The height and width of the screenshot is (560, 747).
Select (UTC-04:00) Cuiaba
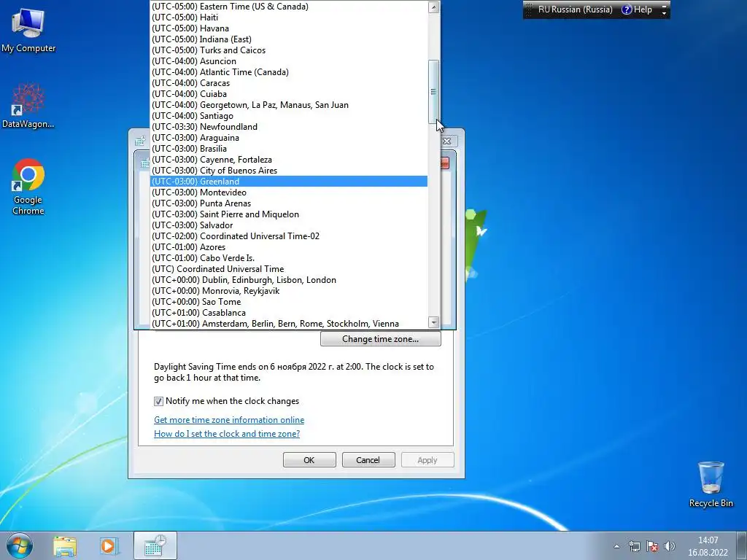pyautogui.click(x=289, y=94)
